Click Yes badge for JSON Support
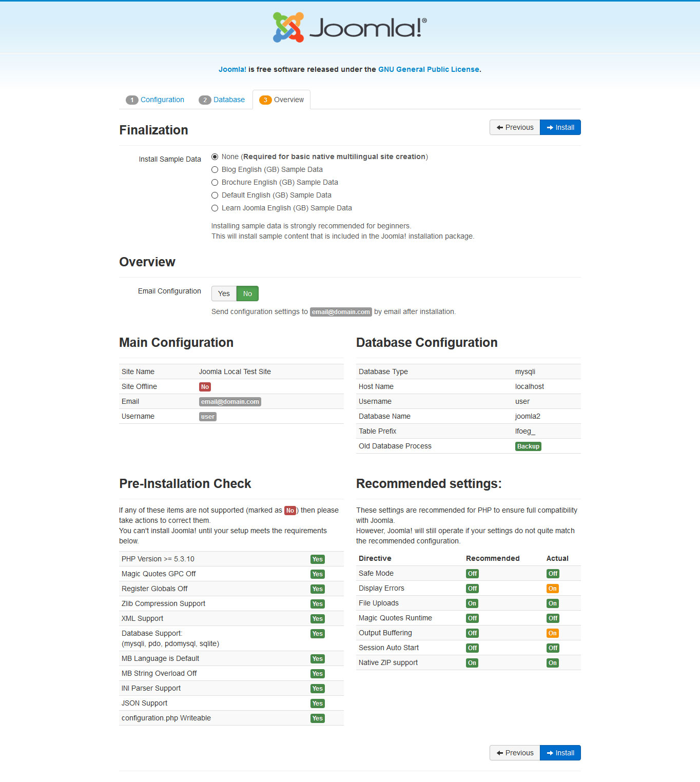 pos(318,703)
